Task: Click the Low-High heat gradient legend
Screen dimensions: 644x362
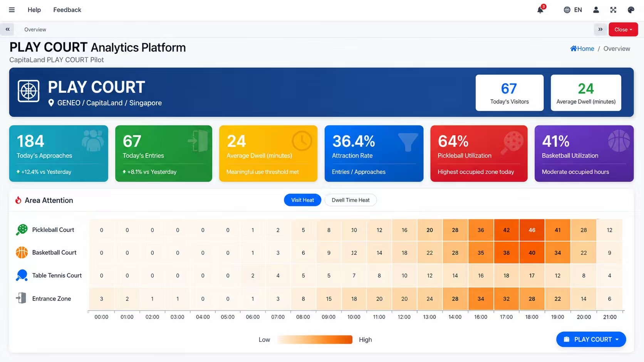Action: 315,340
